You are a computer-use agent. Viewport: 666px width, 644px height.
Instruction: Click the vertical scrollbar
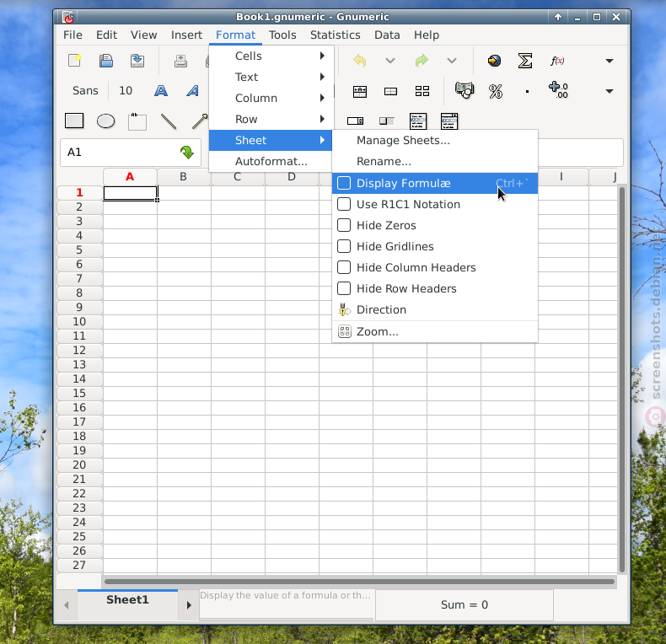[x=622, y=379]
